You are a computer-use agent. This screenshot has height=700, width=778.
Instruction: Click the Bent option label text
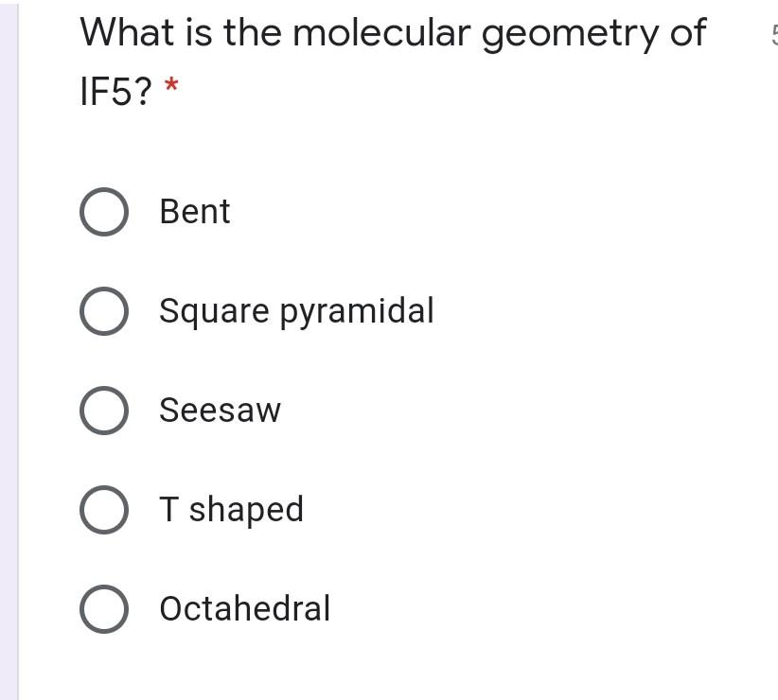194,212
